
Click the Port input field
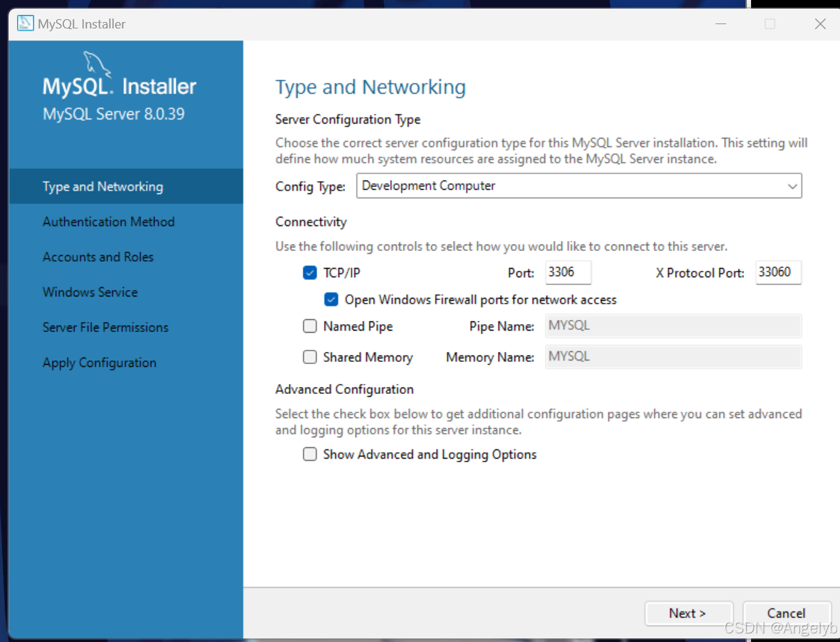click(568, 272)
